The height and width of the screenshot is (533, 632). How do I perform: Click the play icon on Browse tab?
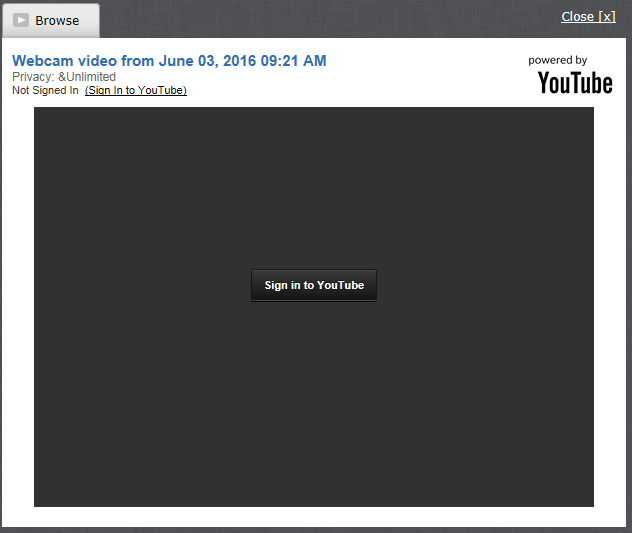21,20
